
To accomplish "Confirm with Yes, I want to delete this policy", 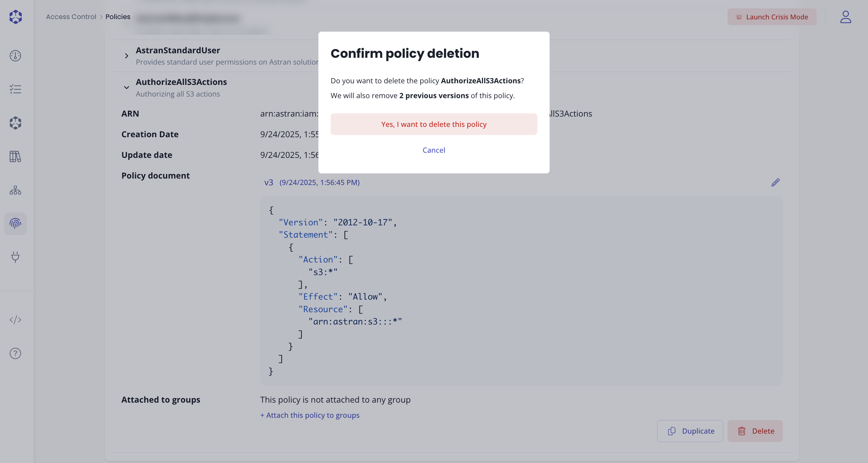I will [434, 124].
